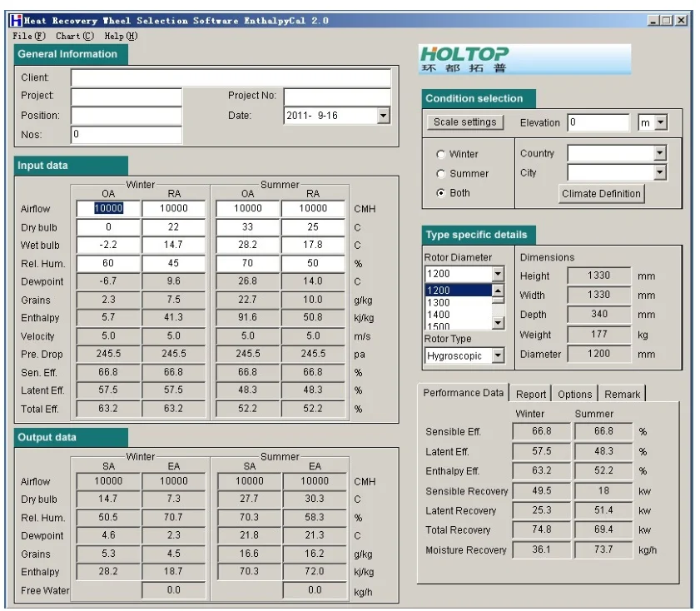The image size is (700, 611).
Task: Open the Help menu
Action: coord(121,36)
